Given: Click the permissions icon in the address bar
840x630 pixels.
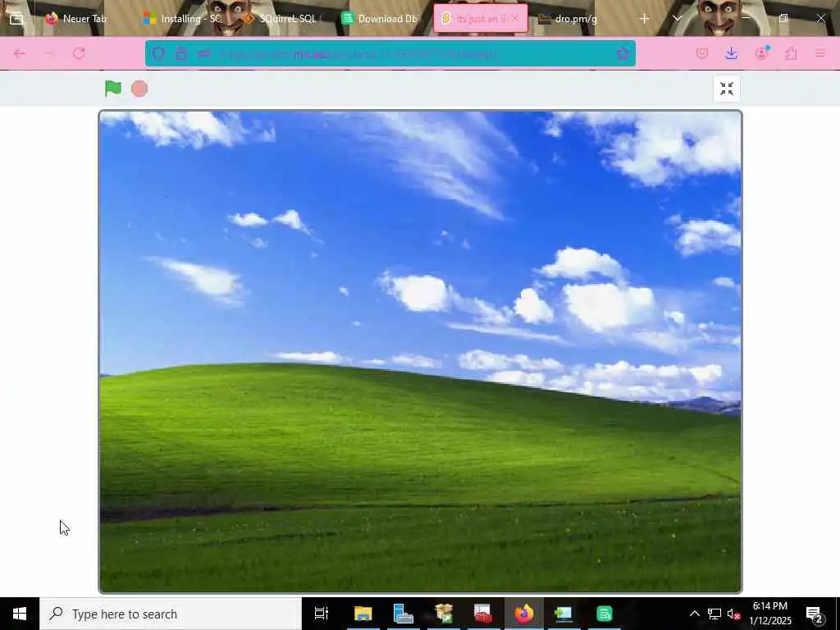Looking at the screenshot, I should 204,53.
